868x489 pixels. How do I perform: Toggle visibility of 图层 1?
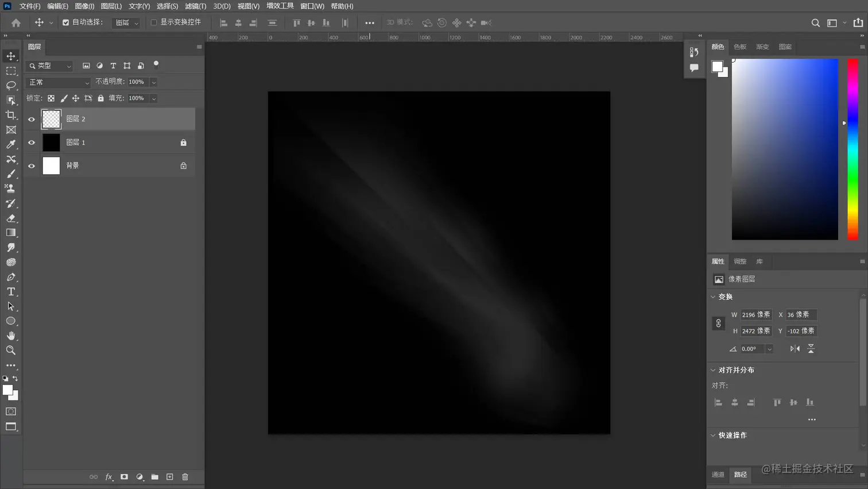coord(31,142)
